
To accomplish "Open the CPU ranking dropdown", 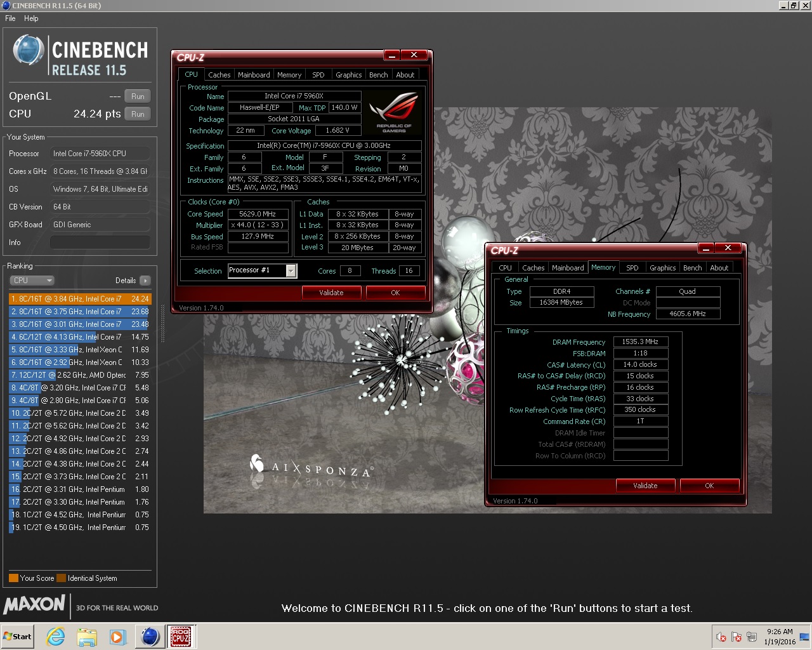I will (32, 280).
